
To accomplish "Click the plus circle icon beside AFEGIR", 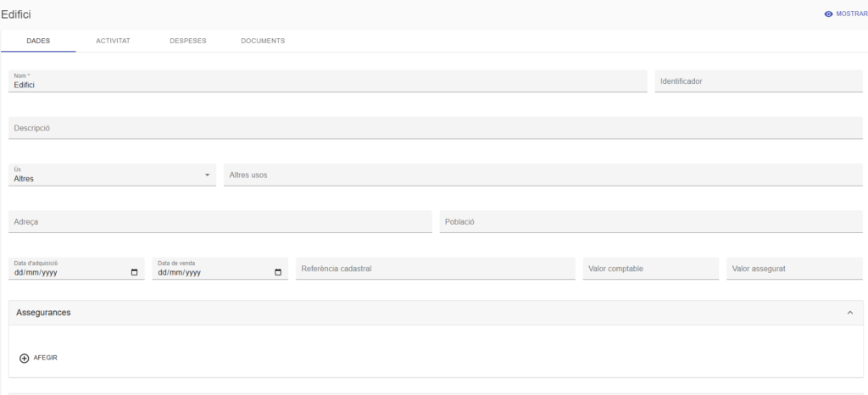I will (x=24, y=358).
